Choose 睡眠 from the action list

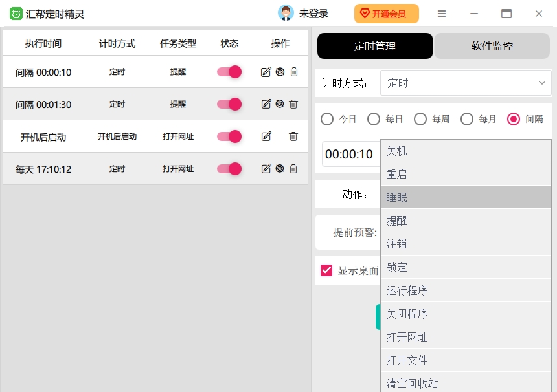pos(466,197)
